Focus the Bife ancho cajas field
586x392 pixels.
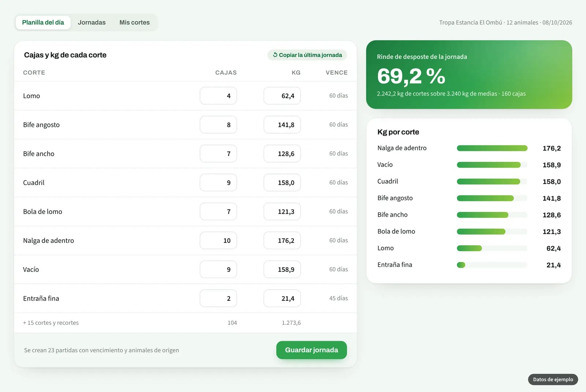[218, 153]
